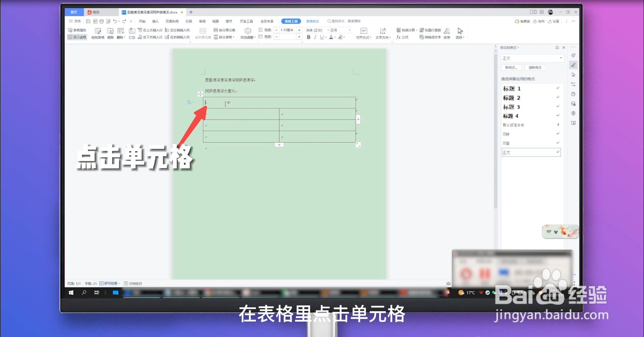The height and width of the screenshot is (337, 644).
Task: Click the formula (fx 公式) button
Action: pyautogui.click(x=403, y=37)
